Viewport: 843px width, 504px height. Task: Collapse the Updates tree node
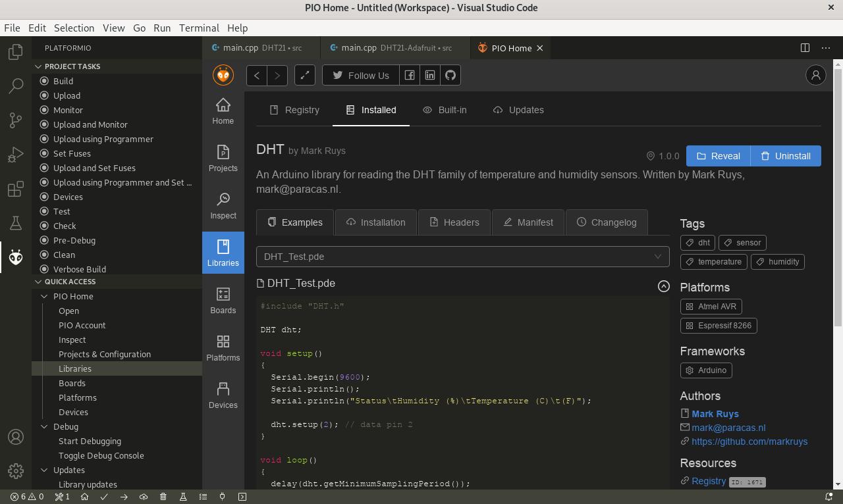point(45,470)
